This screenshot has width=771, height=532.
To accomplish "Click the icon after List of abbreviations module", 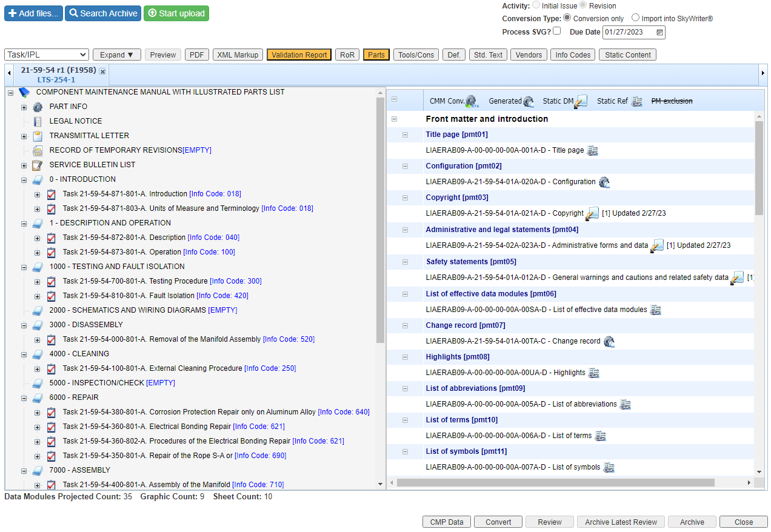I will click(626, 404).
